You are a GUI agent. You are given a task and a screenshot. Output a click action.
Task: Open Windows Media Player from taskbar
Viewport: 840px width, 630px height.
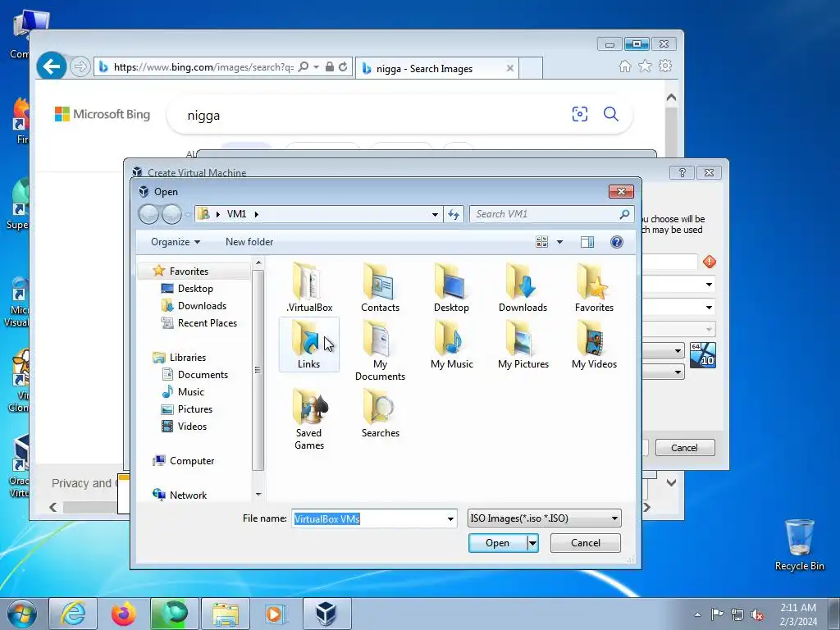click(x=276, y=614)
